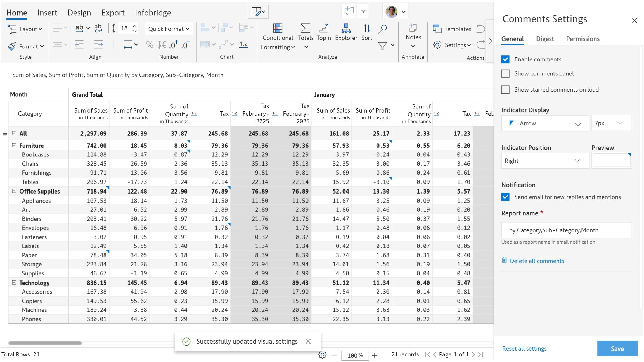644x362 pixels.
Task: Click the Save button
Action: 617,348
